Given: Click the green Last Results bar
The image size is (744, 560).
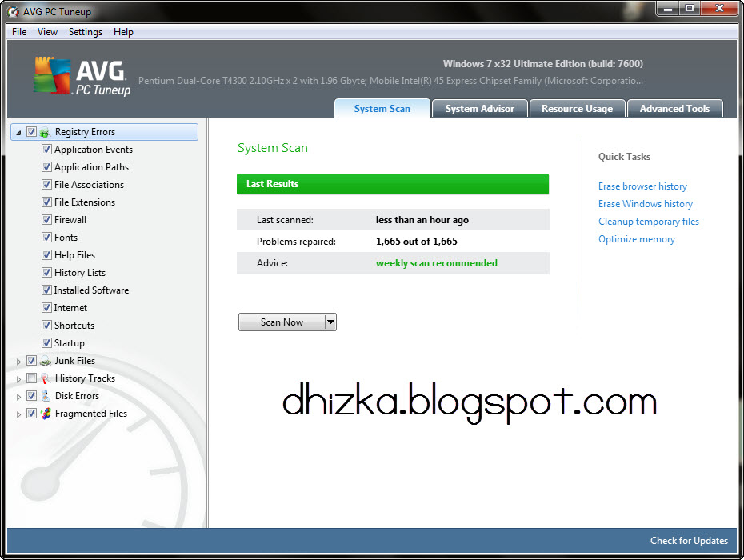Looking at the screenshot, I should [x=393, y=184].
